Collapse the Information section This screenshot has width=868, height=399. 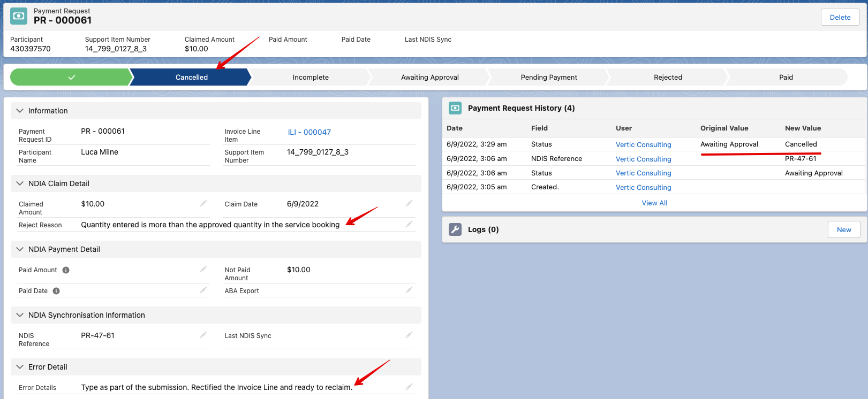pyautogui.click(x=20, y=111)
